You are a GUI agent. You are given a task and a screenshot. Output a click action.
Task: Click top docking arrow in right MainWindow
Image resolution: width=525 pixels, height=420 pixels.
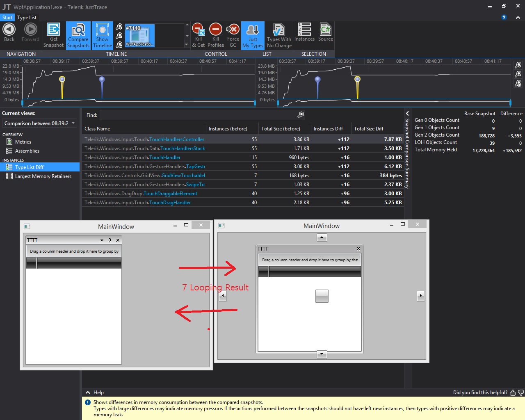(x=322, y=237)
